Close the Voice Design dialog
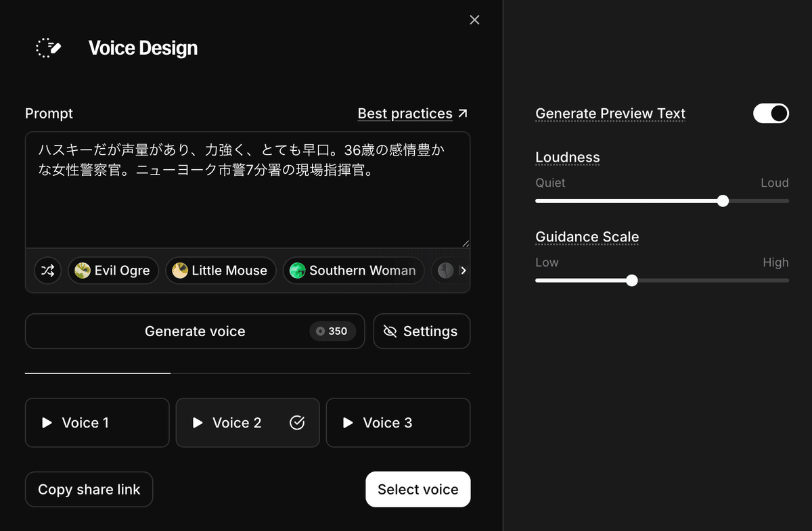 [x=474, y=20]
